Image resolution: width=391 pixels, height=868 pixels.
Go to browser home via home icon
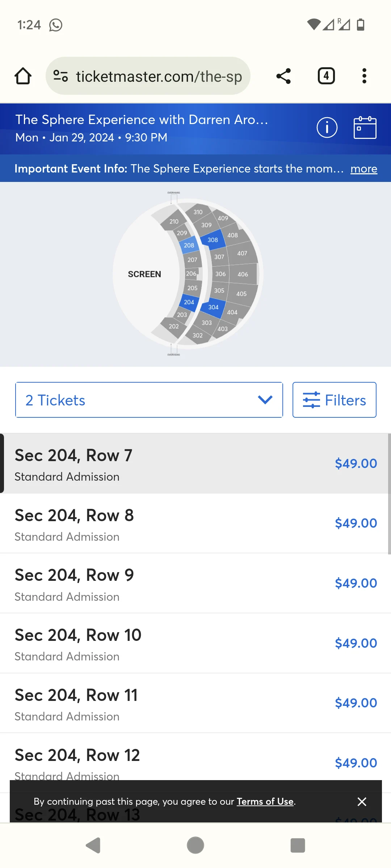click(x=23, y=76)
